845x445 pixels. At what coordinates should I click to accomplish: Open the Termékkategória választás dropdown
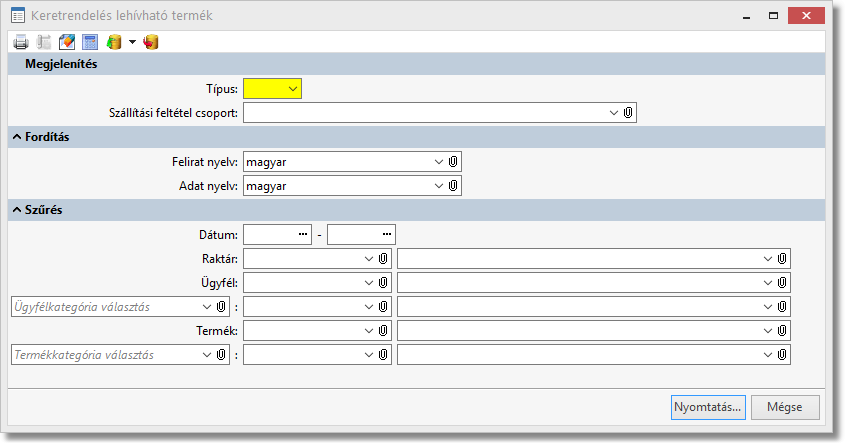point(208,354)
